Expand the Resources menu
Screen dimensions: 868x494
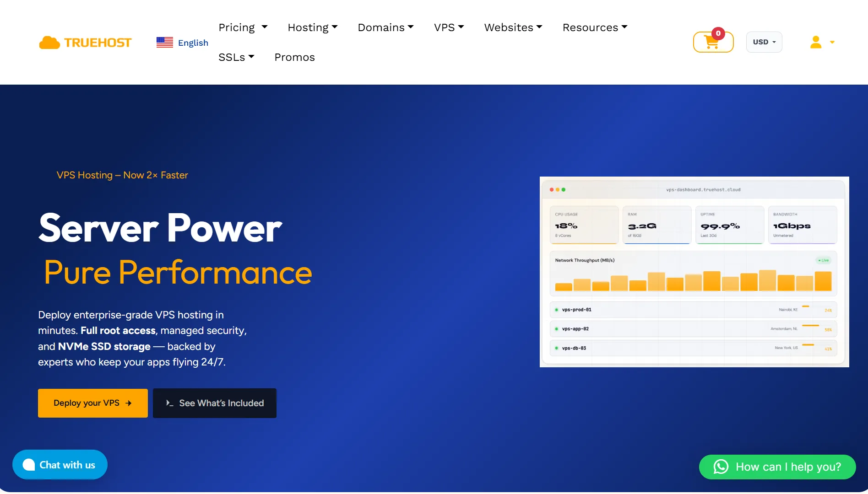[x=595, y=27]
